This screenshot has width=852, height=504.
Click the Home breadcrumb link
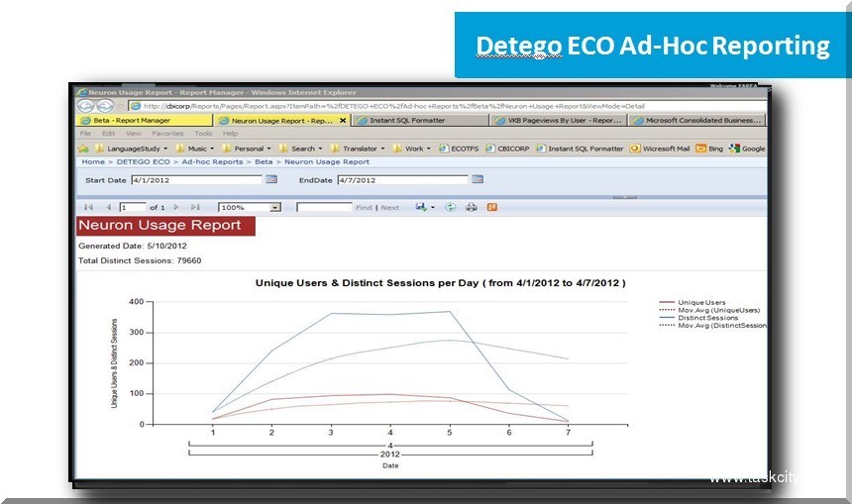coord(93,161)
